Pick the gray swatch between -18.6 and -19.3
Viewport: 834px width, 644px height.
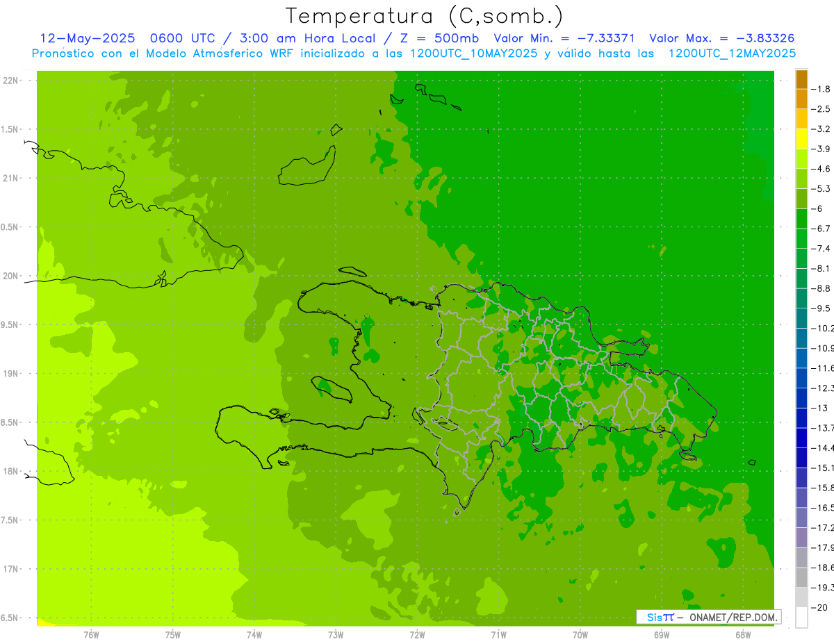(801, 577)
